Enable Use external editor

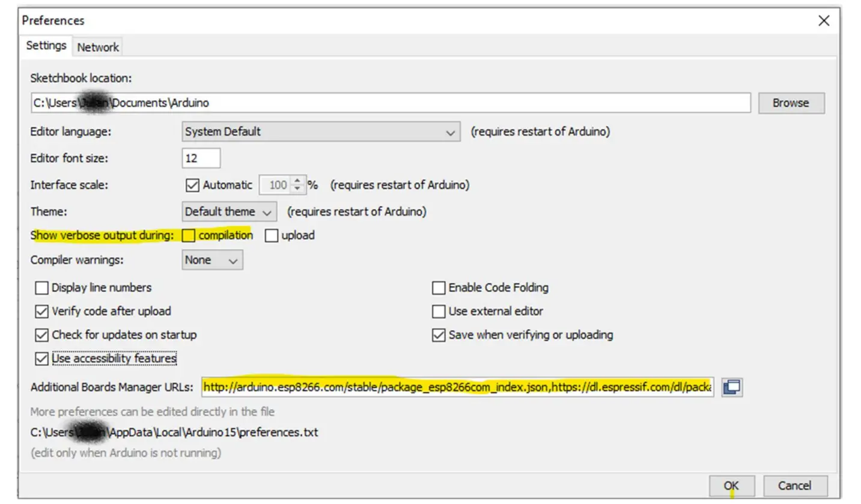point(438,311)
